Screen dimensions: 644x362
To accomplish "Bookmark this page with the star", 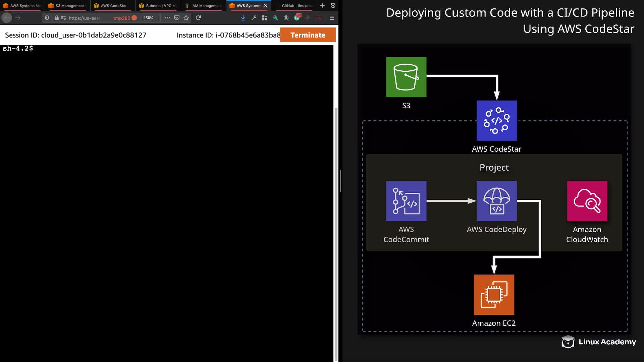I will pyautogui.click(x=186, y=18).
